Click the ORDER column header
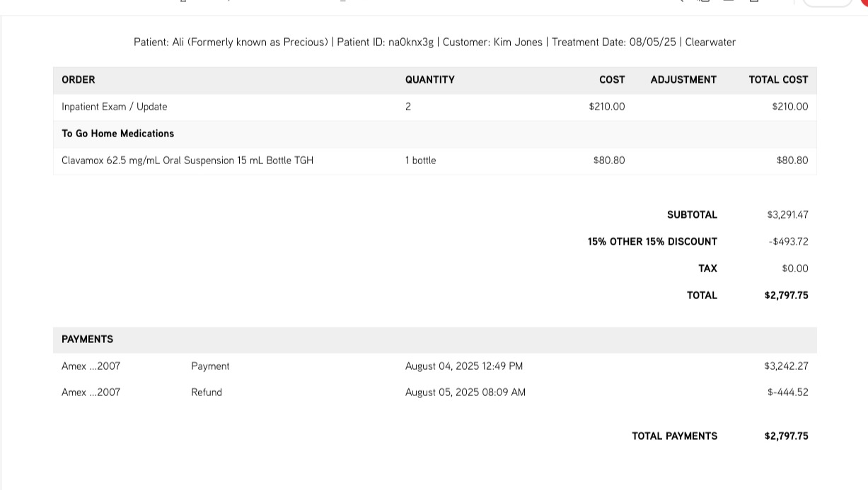Viewport: 868px width, 490px height. 79,80
